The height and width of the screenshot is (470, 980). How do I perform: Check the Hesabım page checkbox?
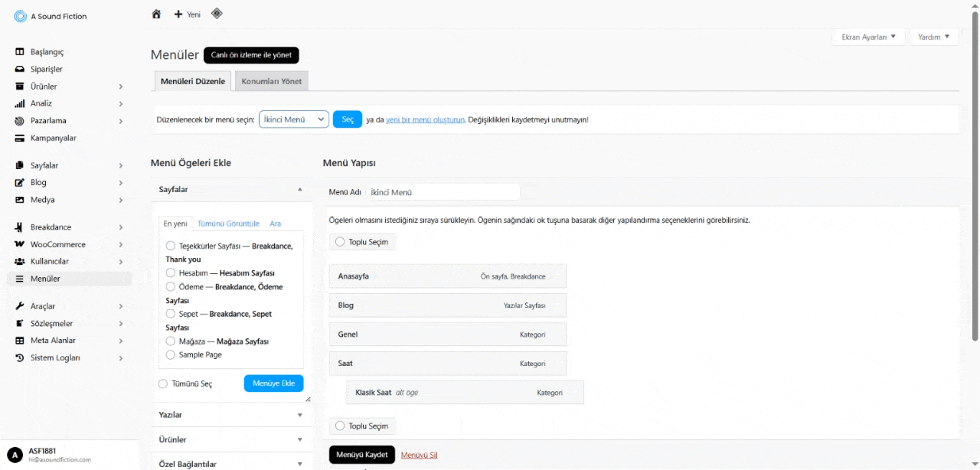171,273
